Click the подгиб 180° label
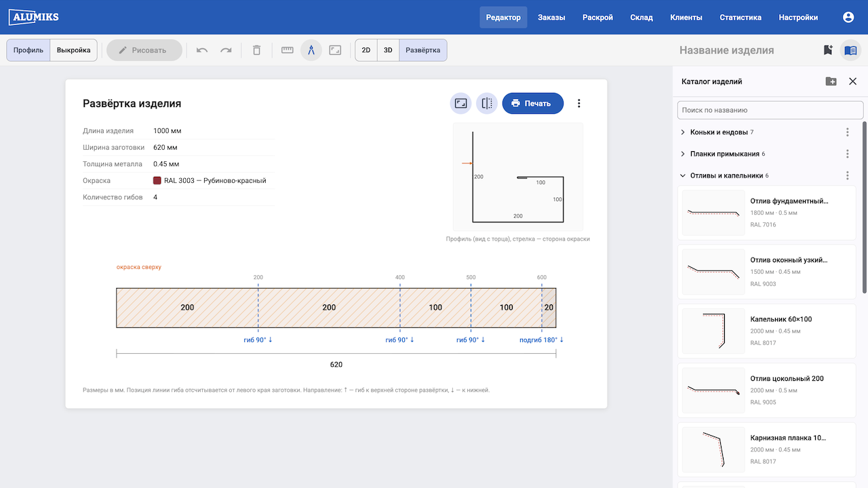 tap(542, 340)
